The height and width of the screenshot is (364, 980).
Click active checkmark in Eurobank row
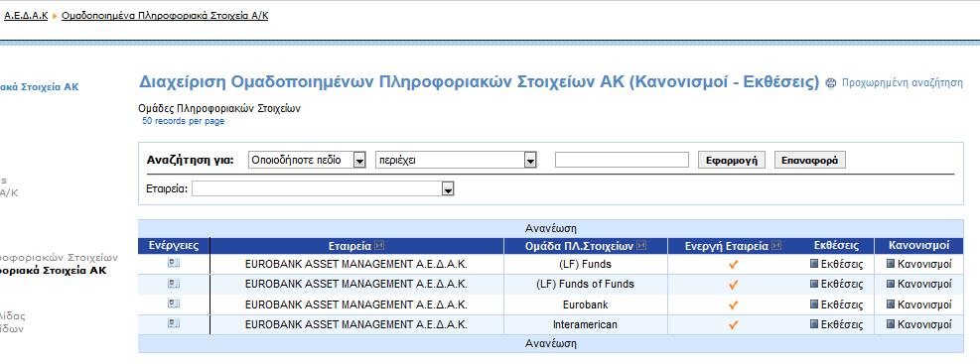point(734,305)
